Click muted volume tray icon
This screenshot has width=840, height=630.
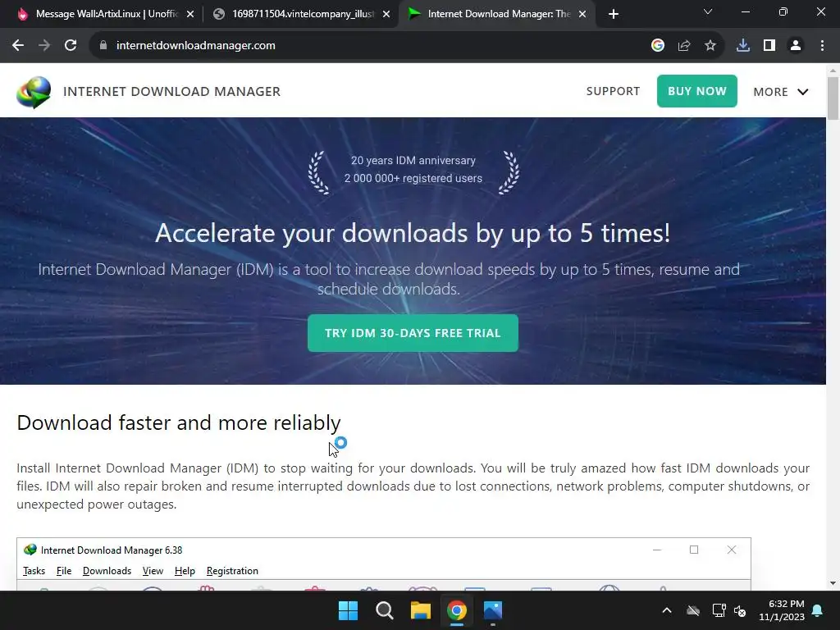[740, 610]
